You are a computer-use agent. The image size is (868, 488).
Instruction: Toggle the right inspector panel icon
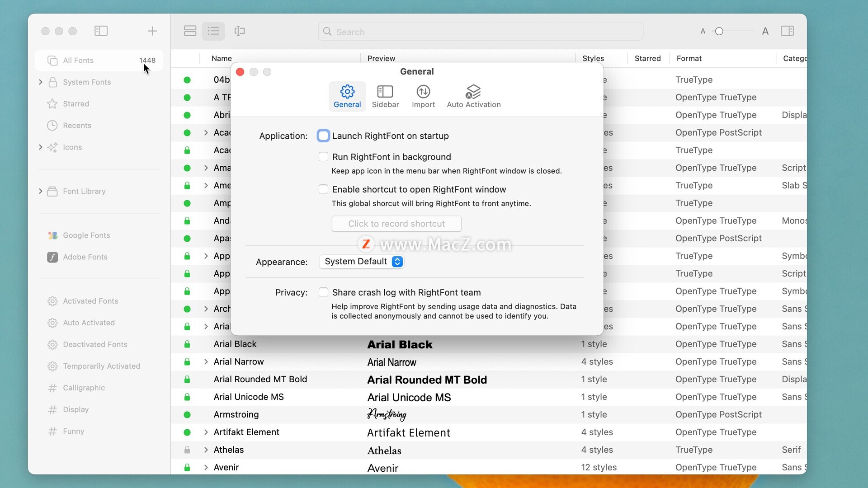pos(787,31)
